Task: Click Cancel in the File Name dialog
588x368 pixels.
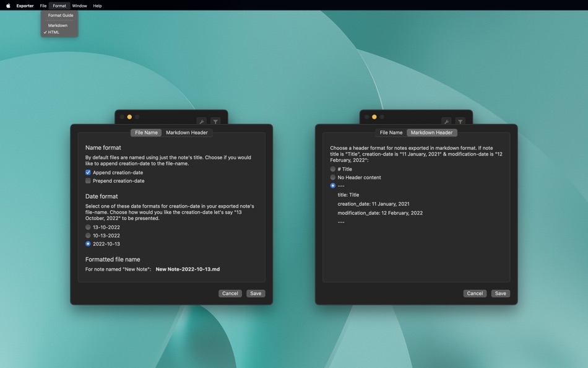Action: point(230,293)
